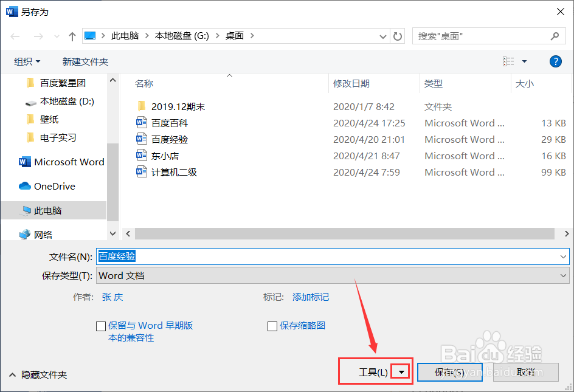
Task: Select the 2019.12期末 folder
Action: click(171, 106)
